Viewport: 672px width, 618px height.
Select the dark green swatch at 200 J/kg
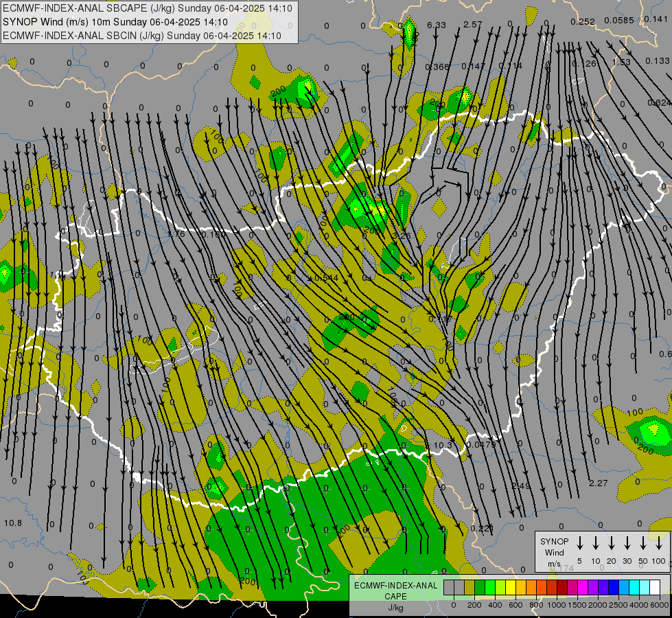tap(480, 588)
